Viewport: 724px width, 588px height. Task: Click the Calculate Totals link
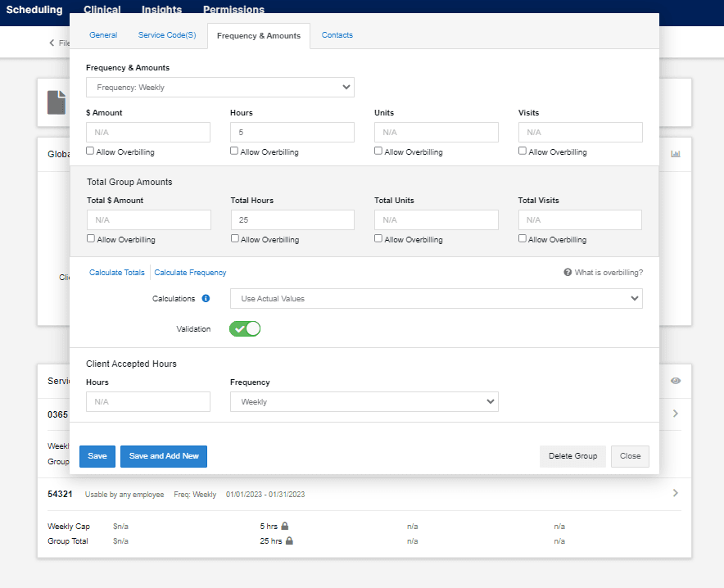117,273
